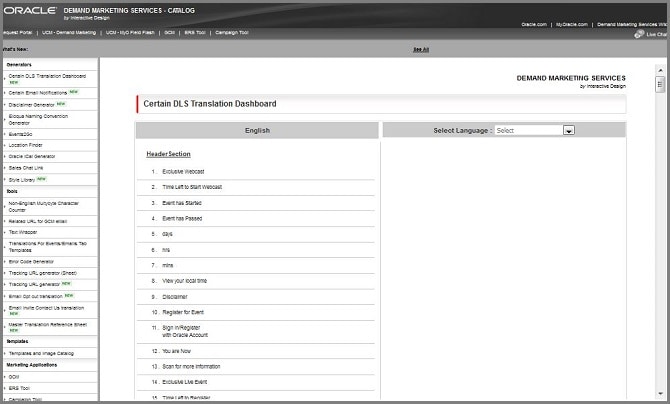
Task: Open Oracle iCal Generator in sidebar
Action: point(32,156)
